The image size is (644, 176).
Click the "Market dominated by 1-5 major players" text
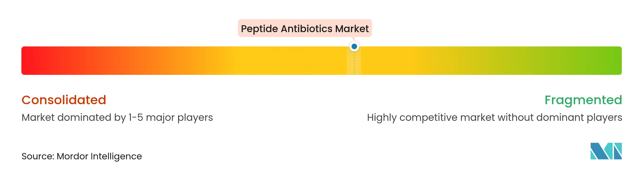coord(117,118)
